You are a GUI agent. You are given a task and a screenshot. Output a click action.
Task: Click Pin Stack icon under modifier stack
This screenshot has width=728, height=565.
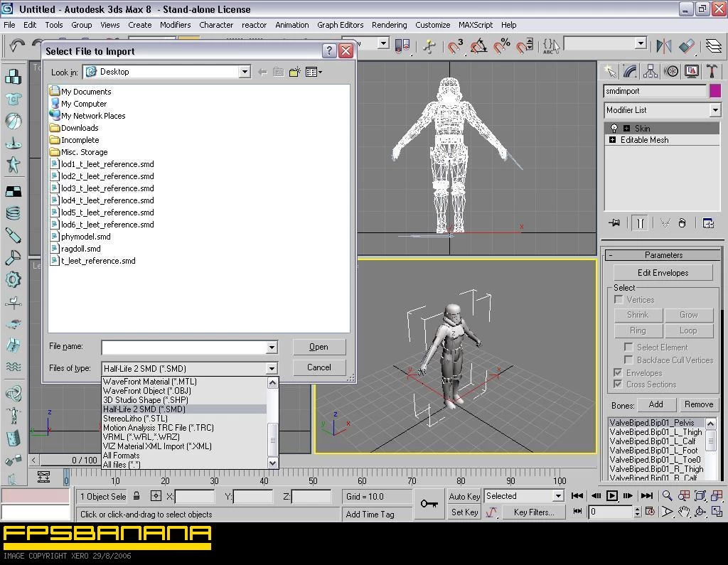(x=614, y=223)
